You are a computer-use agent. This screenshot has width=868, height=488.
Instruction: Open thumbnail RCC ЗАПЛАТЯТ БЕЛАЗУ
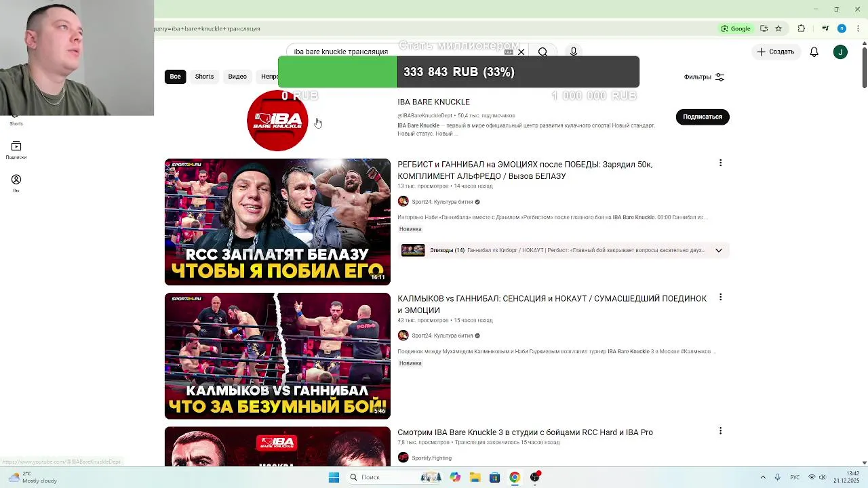click(x=277, y=222)
